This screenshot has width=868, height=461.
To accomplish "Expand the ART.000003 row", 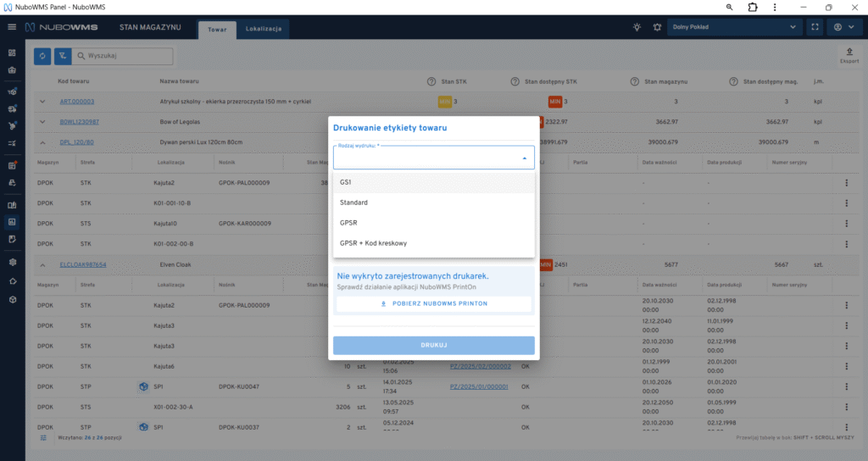I will click(x=43, y=102).
